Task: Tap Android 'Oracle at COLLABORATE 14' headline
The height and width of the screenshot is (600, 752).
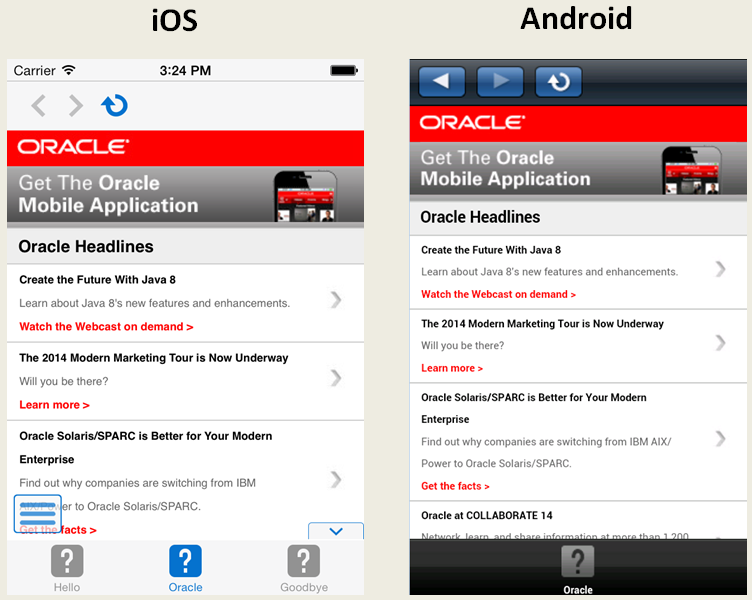Action: pos(487,516)
